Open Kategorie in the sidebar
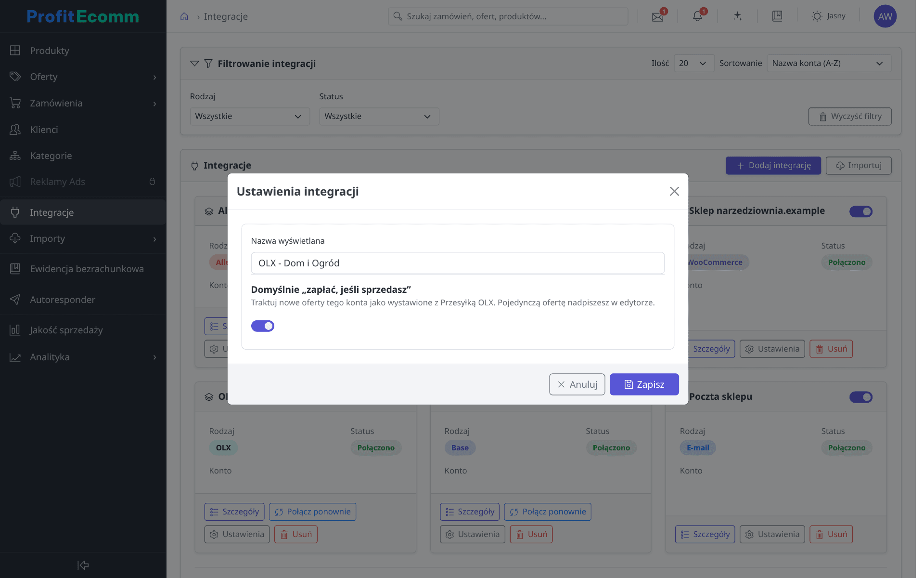Image resolution: width=924 pixels, height=578 pixels. click(83, 156)
